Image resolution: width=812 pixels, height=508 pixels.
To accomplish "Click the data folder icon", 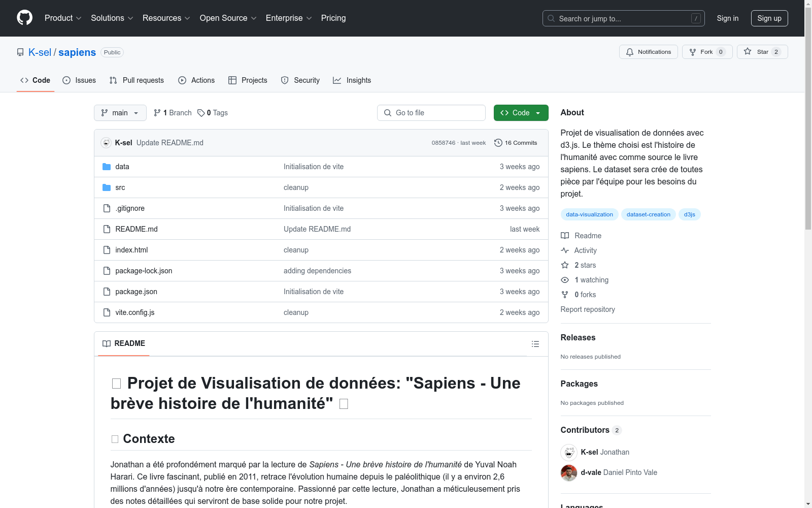I will click(x=107, y=167).
